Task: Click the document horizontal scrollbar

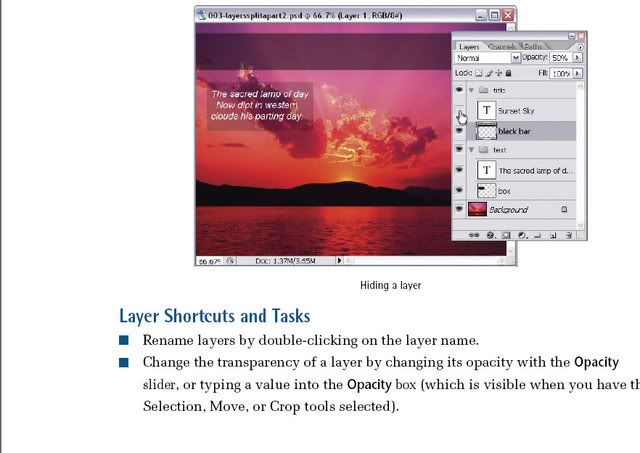Action: click(x=427, y=261)
